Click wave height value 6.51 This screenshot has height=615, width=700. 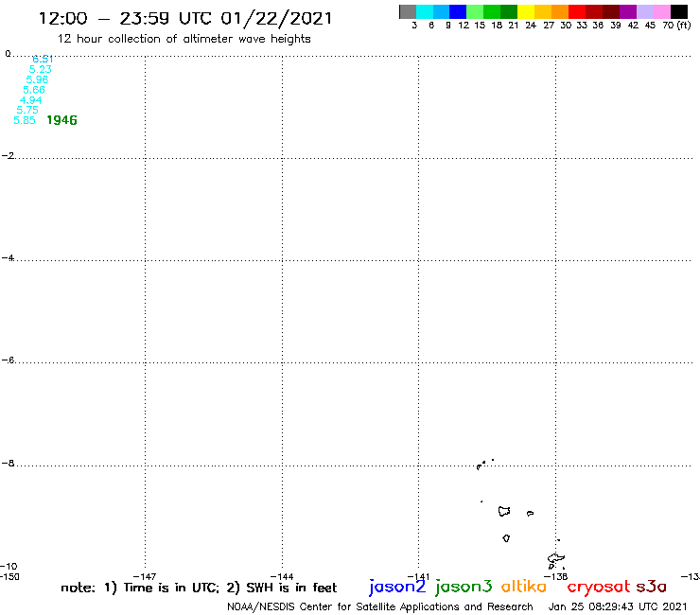click(43, 59)
